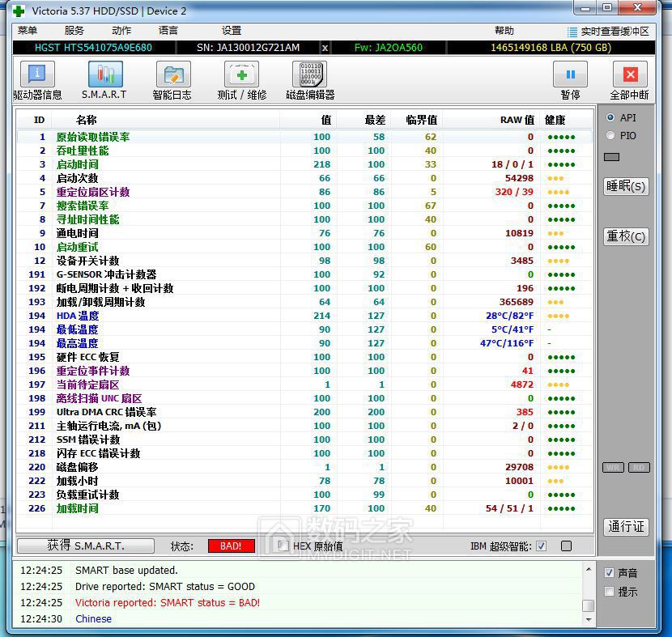The height and width of the screenshot is (637, 672).
Task: Click the 健康 column header
Action: 555,120
